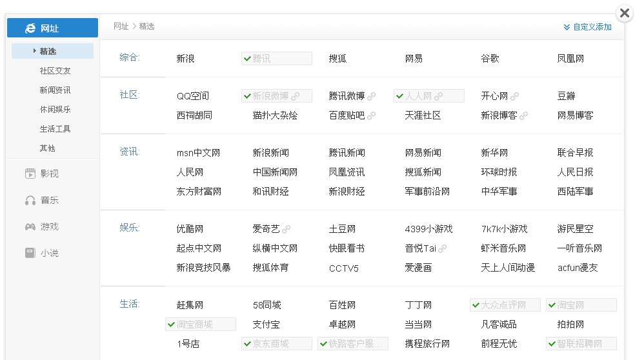
Task: Open the 生活工具 subcategory
Action: 55,129
